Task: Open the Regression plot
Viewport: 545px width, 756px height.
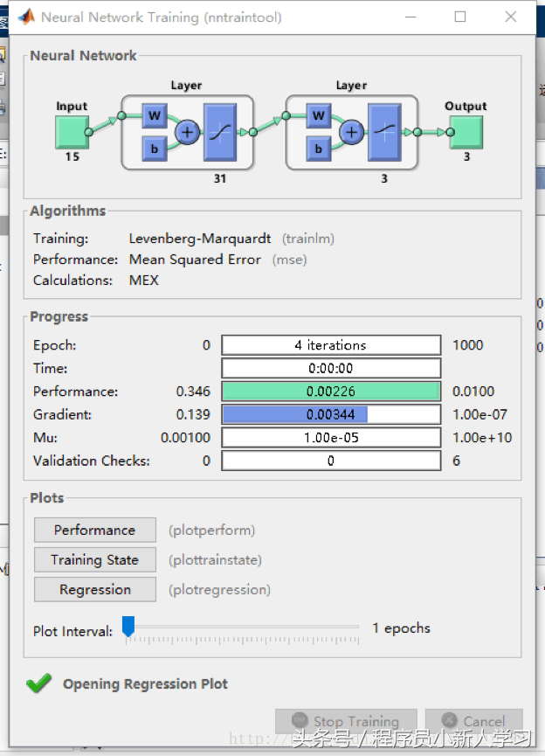Action: click(x=95, y=589)
